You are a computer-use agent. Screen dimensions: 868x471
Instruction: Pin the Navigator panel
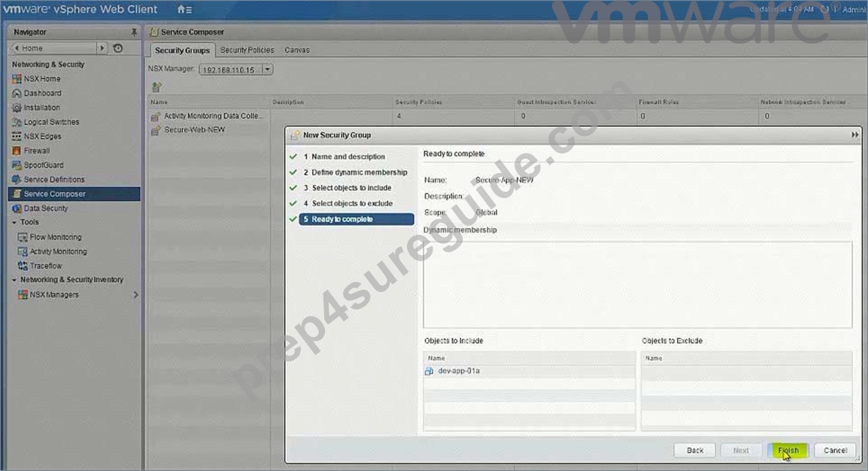tap(134, 32)
